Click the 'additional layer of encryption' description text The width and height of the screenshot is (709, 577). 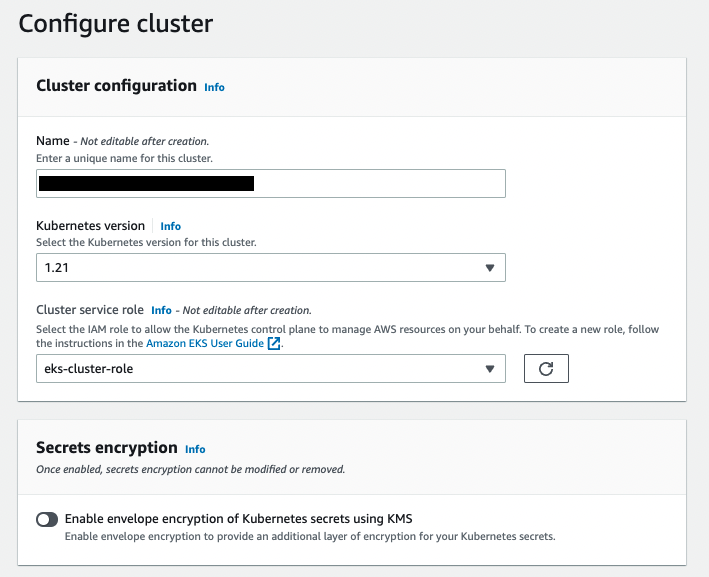coord(310,536)
